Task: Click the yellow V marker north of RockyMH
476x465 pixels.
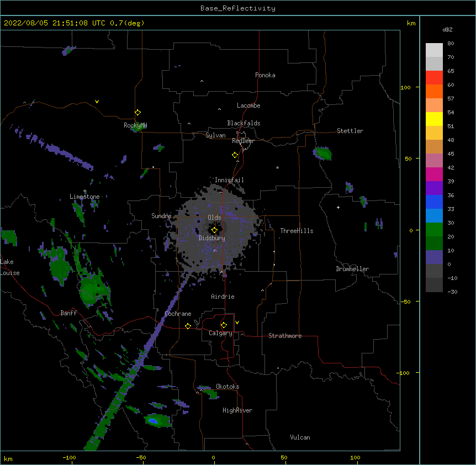Action: tap(97, 102)
